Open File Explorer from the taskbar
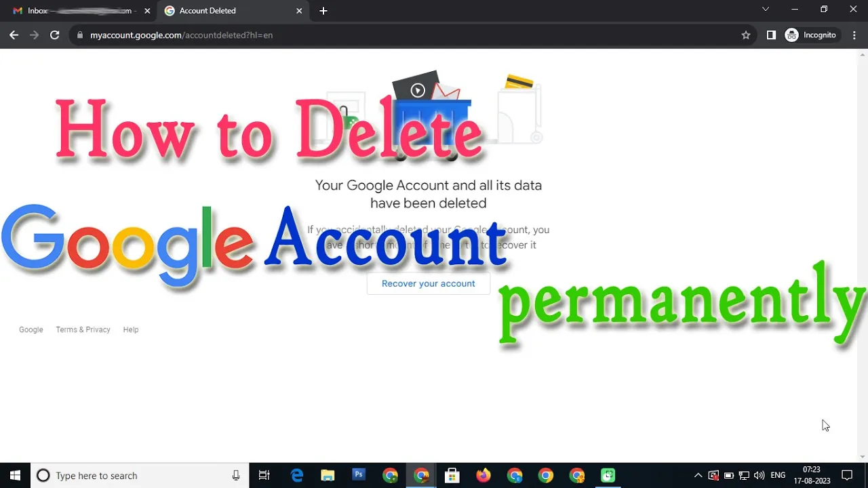 [328, 476]
